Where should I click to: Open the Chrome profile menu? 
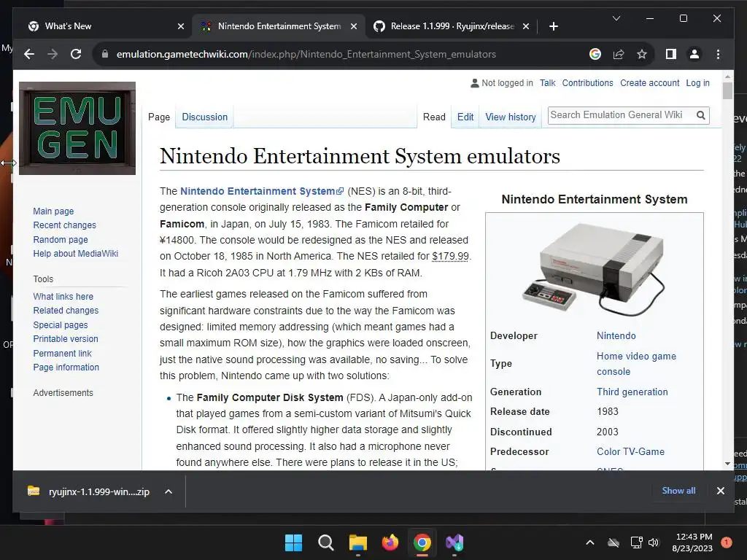[x=694, y=54]
